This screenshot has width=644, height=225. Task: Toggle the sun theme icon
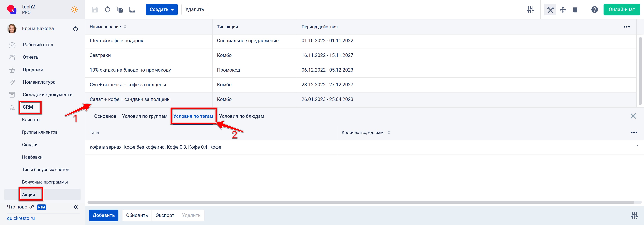point(74,10)
